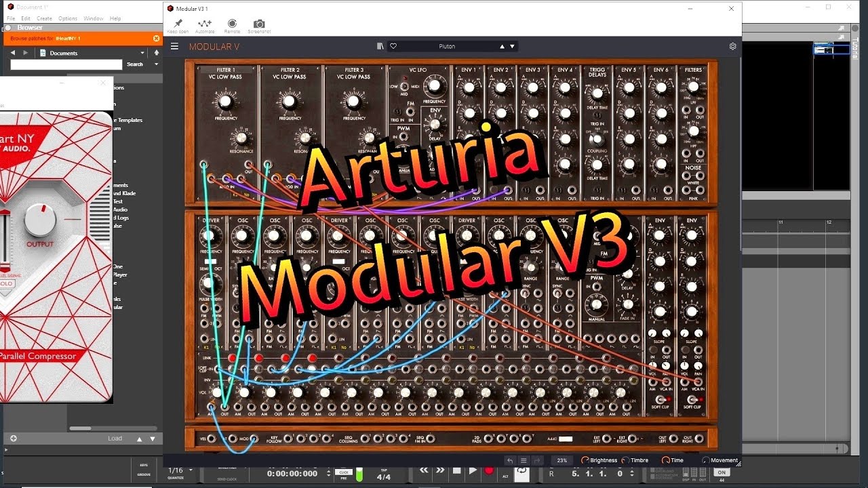Open the Window menu
Screen dimensions: 868x488
[94, 18]
